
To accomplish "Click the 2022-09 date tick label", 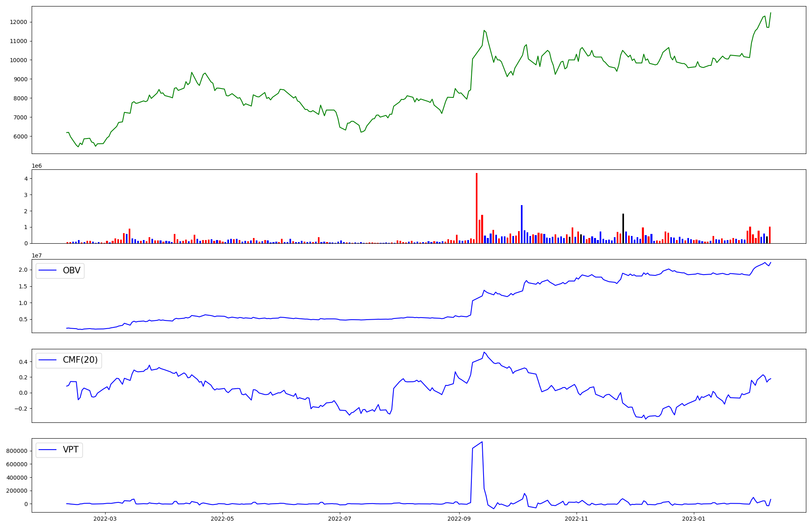I will pos(459,519).
